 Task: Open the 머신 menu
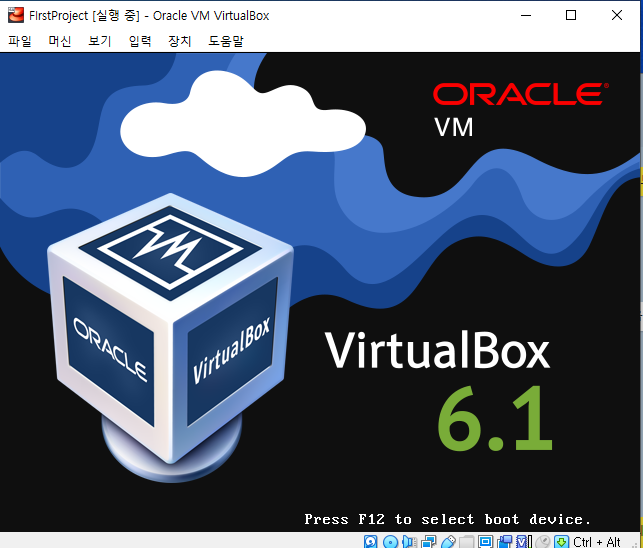pos(59,41)
